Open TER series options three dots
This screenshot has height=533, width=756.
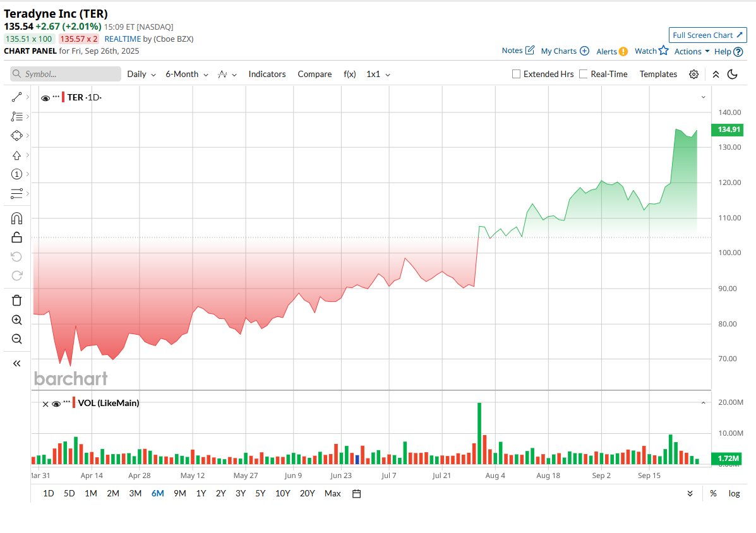click(56, 97)
